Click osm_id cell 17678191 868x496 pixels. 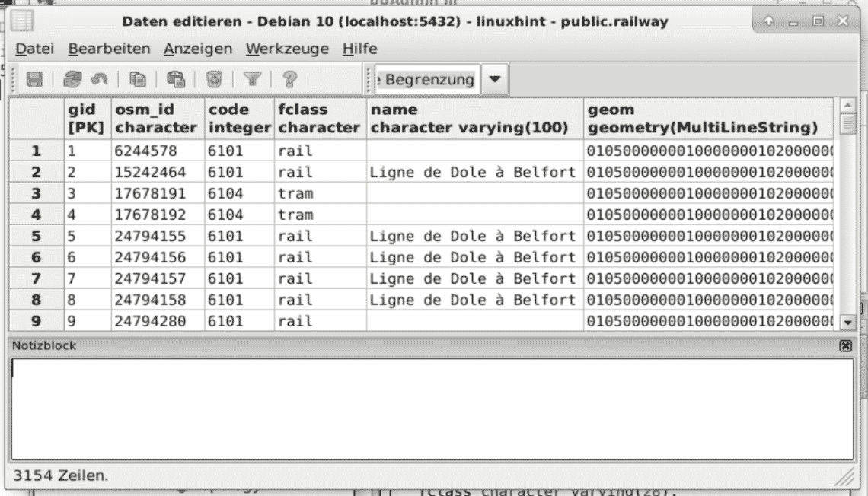point(158,193)
